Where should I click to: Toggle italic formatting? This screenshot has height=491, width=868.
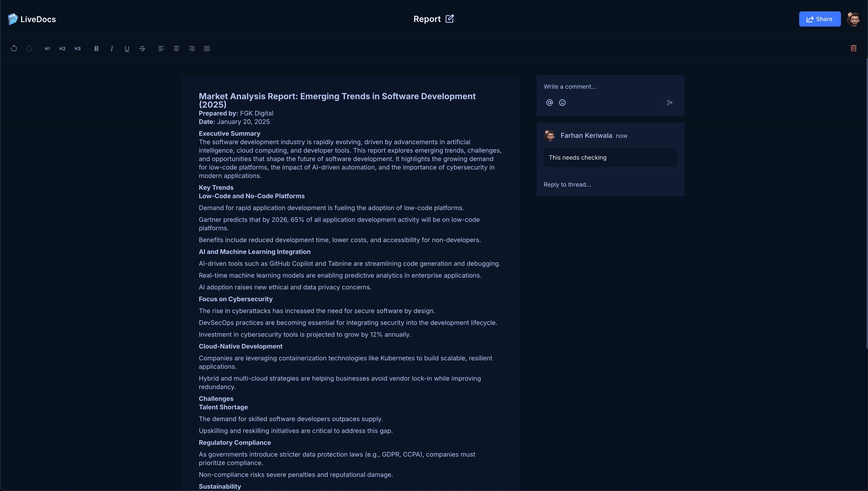[x=112, y=49]
